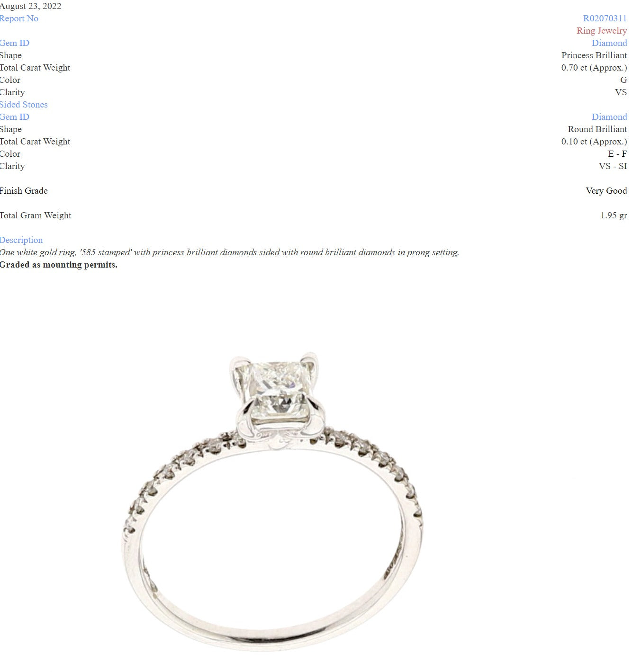Click the Ring Jewelry heading
632x672 pixels.
click(602, 31)
